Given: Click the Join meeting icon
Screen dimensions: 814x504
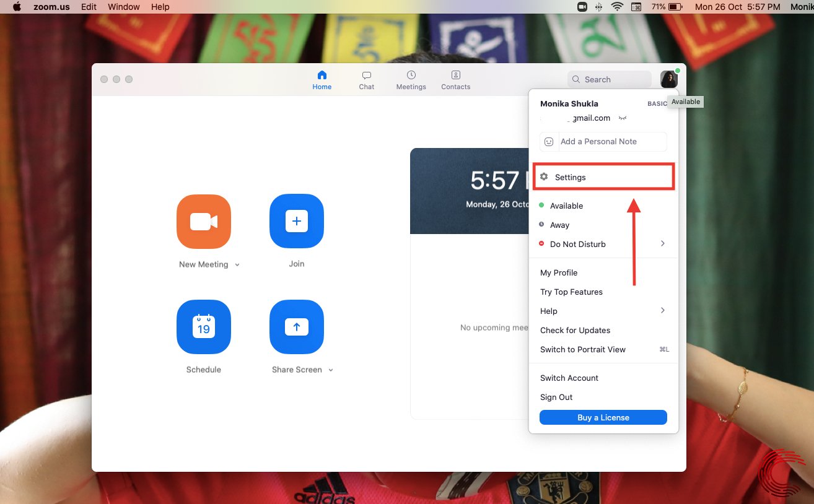Looking at the screenshot, I should [x=296, y=221].
